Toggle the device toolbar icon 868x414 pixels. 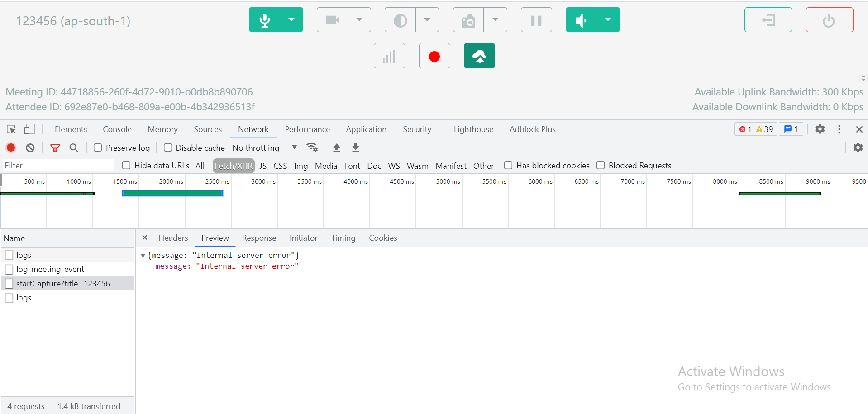coord(29,129)
